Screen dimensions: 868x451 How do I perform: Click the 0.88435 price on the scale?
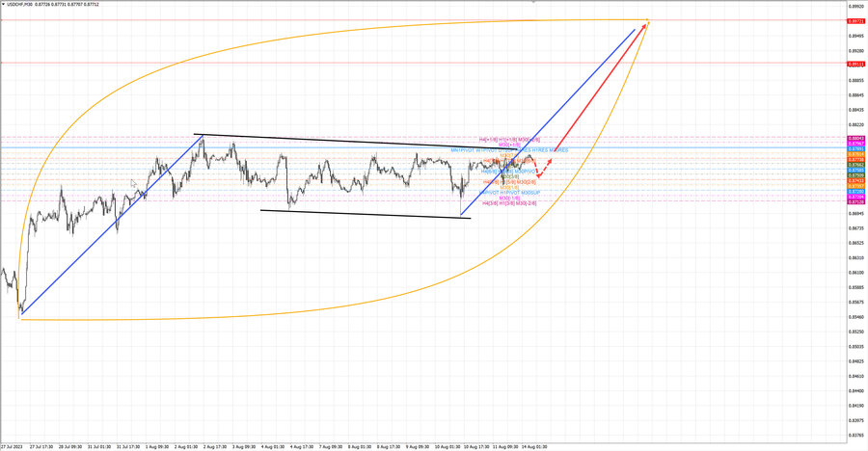point(855,110)
